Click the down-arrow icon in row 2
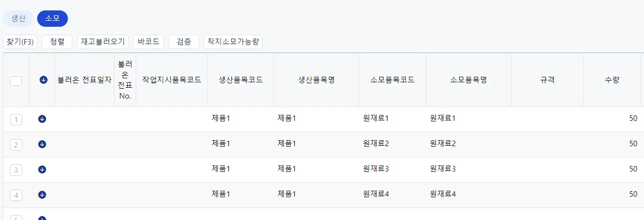644x220 pixels. click(42, 144)
